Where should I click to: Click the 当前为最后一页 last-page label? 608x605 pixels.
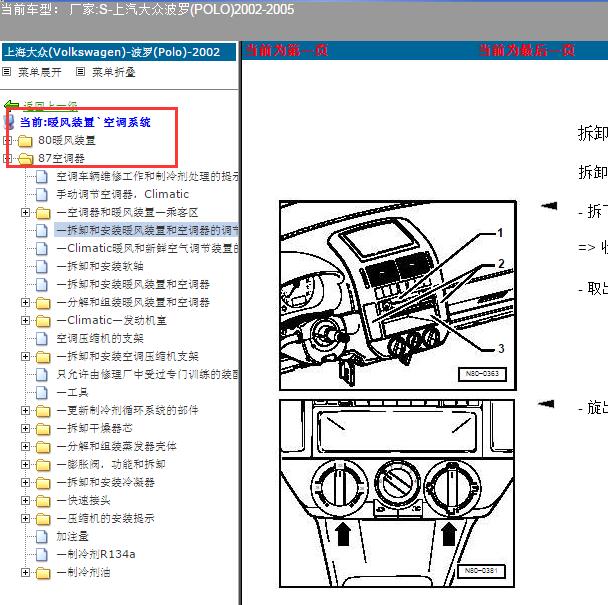click(x=527, y=50)
